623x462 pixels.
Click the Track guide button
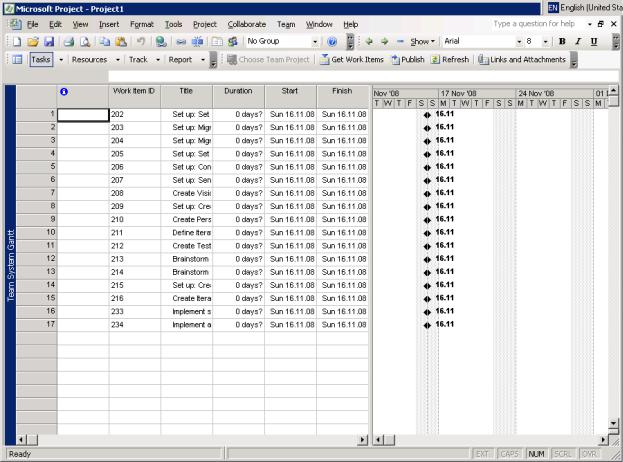click(x=138, y=60)
